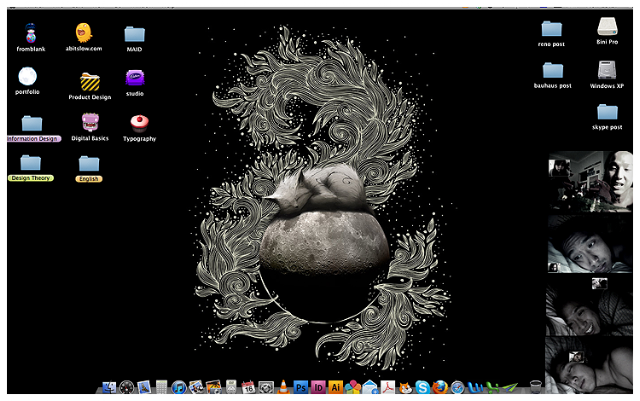Launch Photoshop (Ps) from the dock
The image size is (640, 401).
click(301, 387)
